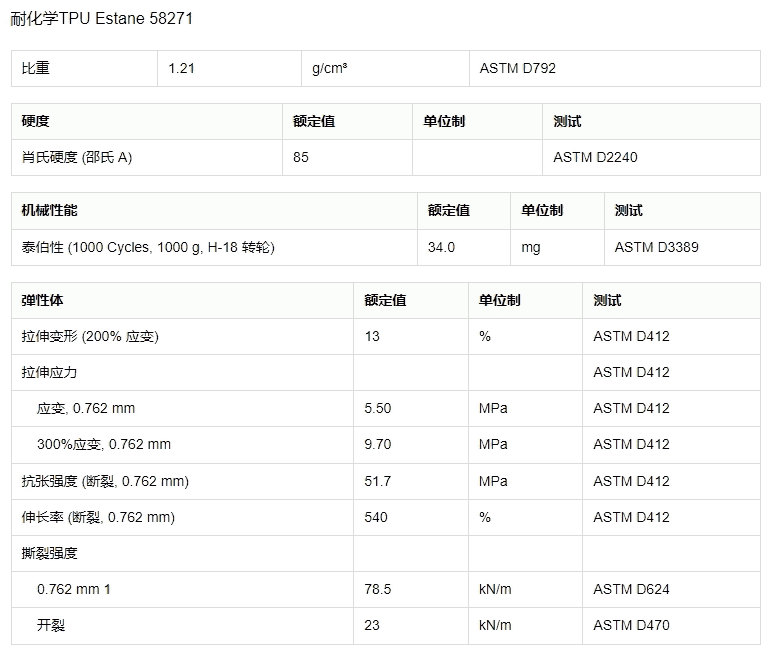Click the specific gravity value 1.21

[181, 68]
